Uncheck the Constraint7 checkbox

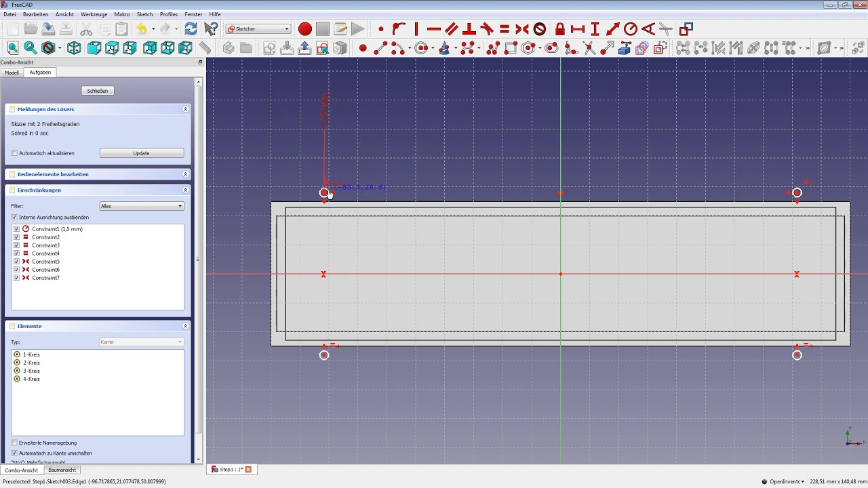(17, 278)
